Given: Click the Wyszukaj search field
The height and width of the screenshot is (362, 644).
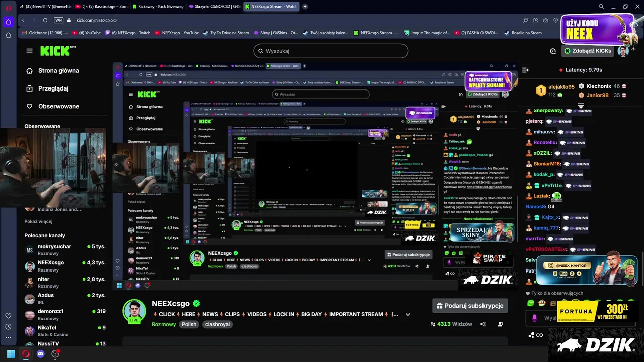Looking at the screenshot, I should (331, 51).
